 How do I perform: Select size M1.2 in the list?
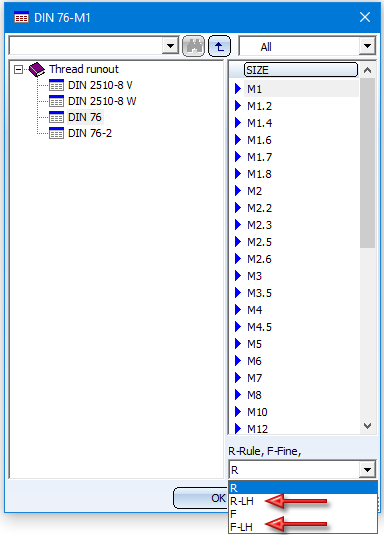coord(259,106)
